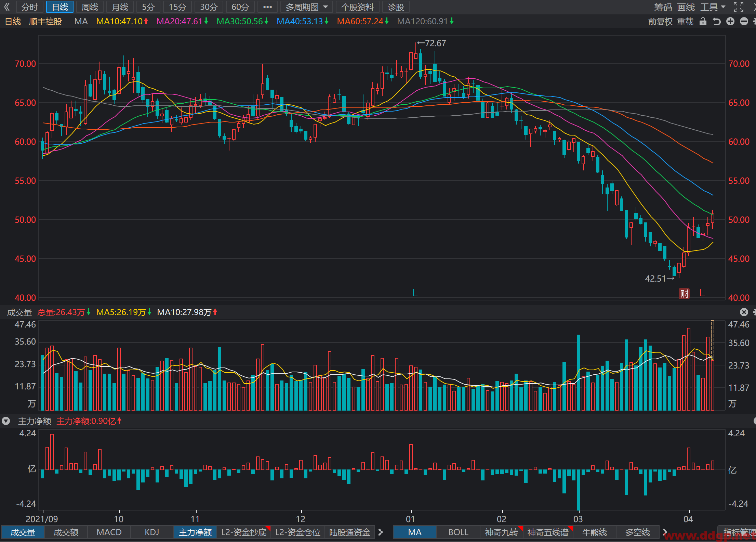Enter fullscreen via the expand arrows icon

[739, 7]
